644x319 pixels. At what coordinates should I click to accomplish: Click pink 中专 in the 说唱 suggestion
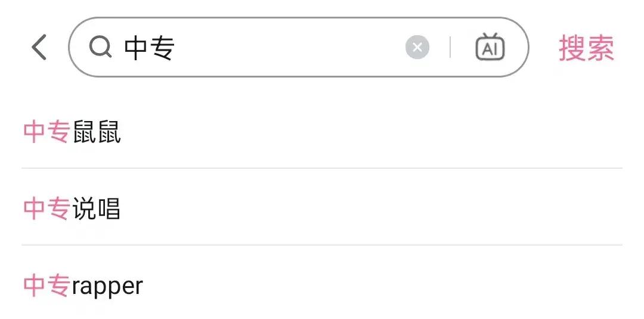tap(47, 209)
